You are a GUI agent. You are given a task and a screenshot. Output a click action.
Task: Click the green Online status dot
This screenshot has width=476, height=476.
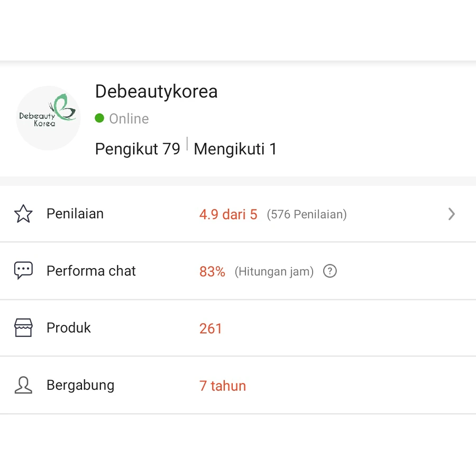click(99, 118)
